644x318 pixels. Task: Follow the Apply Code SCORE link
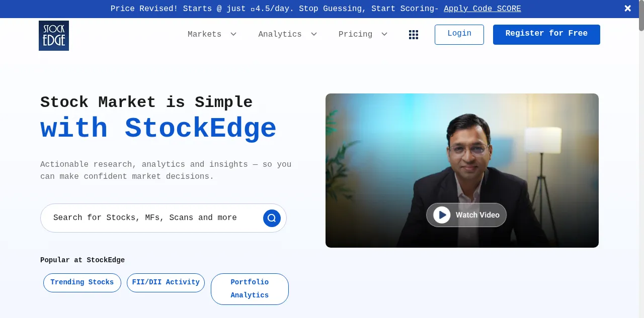pos(482,9)
